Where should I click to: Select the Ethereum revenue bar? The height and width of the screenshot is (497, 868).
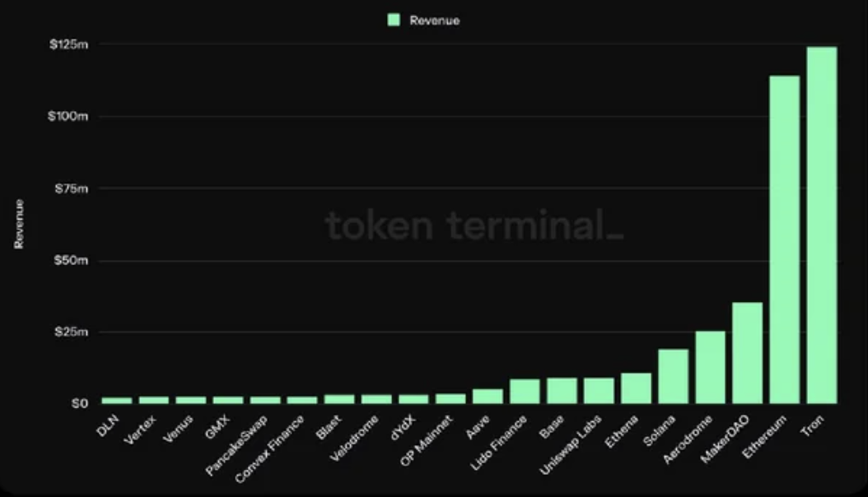[x=784, y=239]
